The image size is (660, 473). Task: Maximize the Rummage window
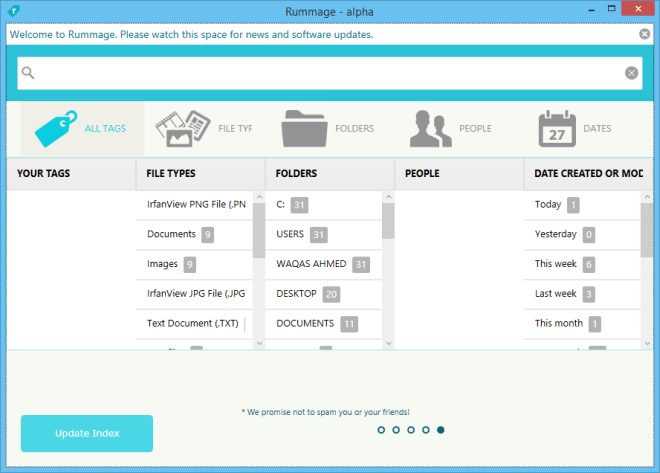pos(611,8)
